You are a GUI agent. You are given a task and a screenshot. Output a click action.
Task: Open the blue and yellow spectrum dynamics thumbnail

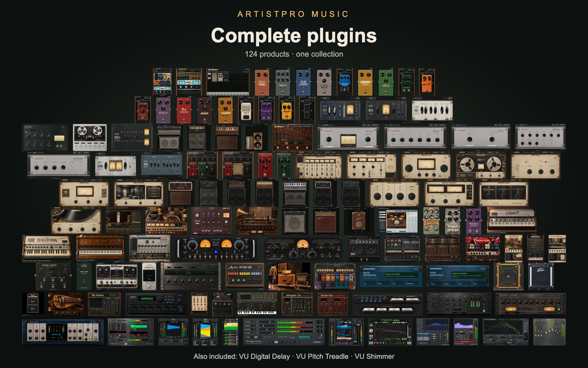pyautogui.click(x=205, y=332)
